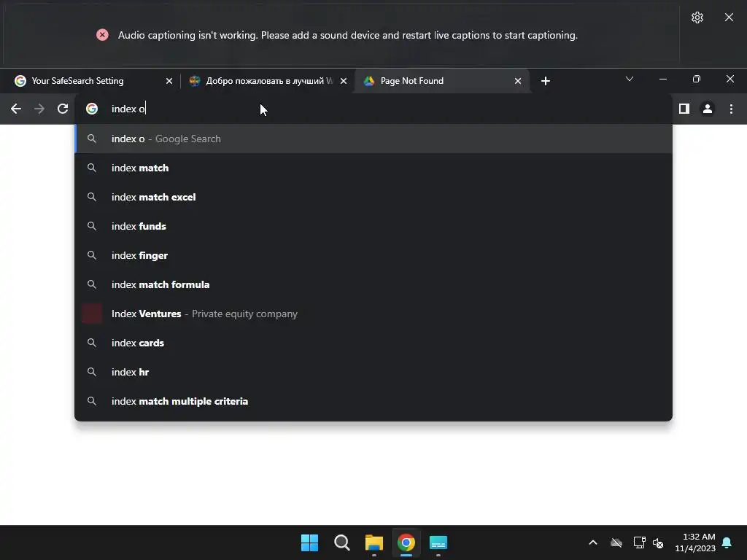Open Index Ventures private equity suggestion
The height and width of the screenshot is (560, 747).
373,314
